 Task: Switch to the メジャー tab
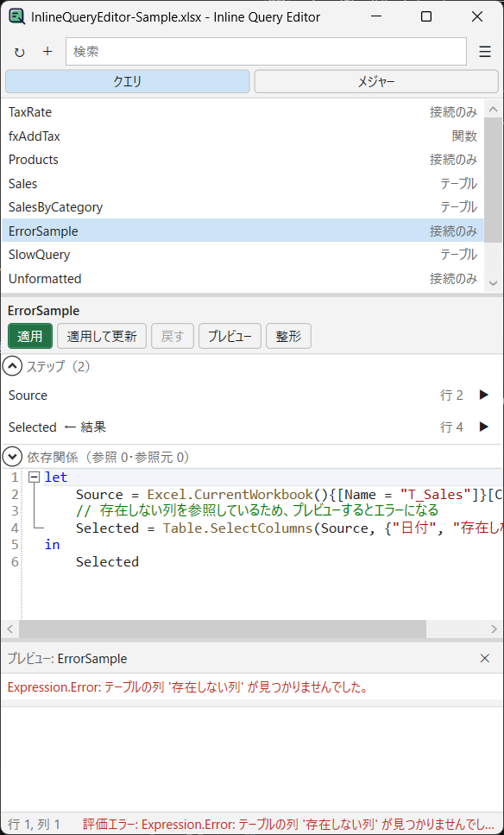click(x=376, y=81)
